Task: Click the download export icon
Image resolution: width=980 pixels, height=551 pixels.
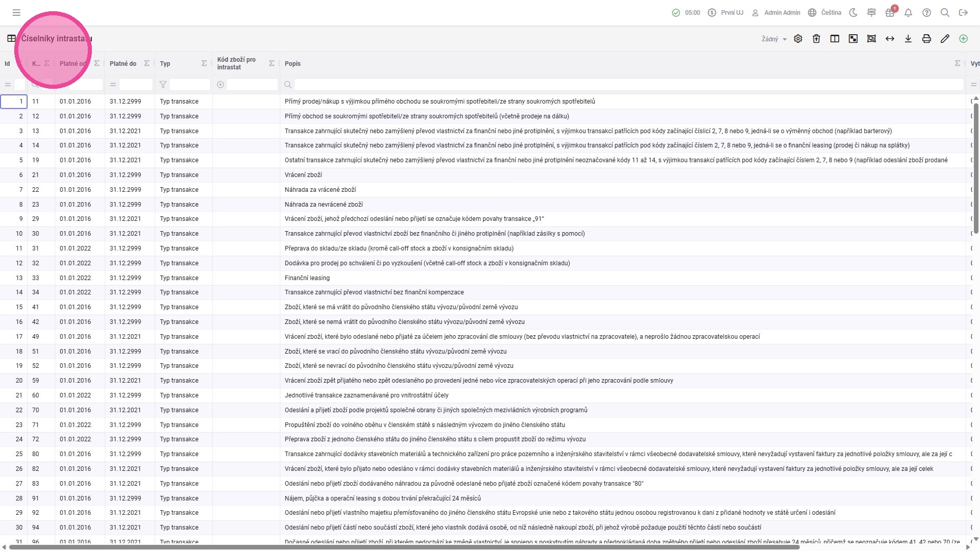Action: (908, 39)
